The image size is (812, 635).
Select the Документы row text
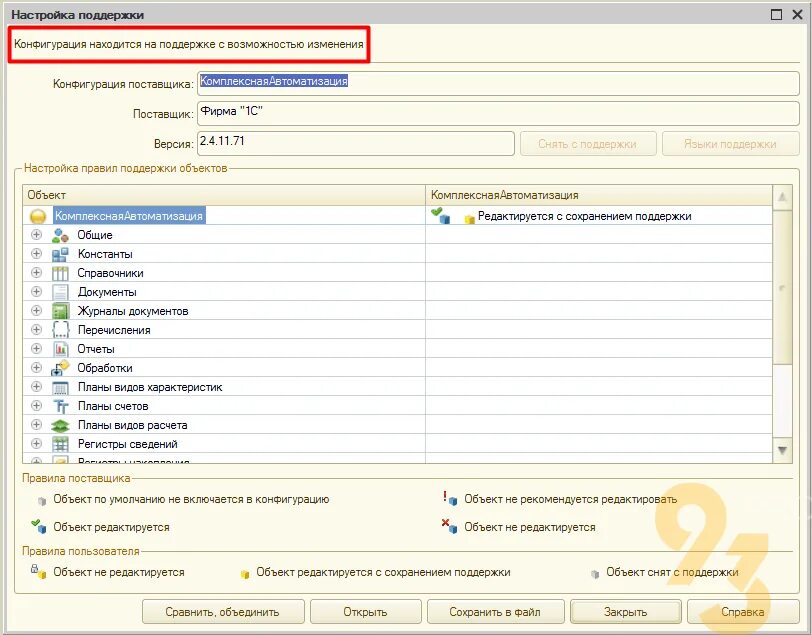point(107,292)
